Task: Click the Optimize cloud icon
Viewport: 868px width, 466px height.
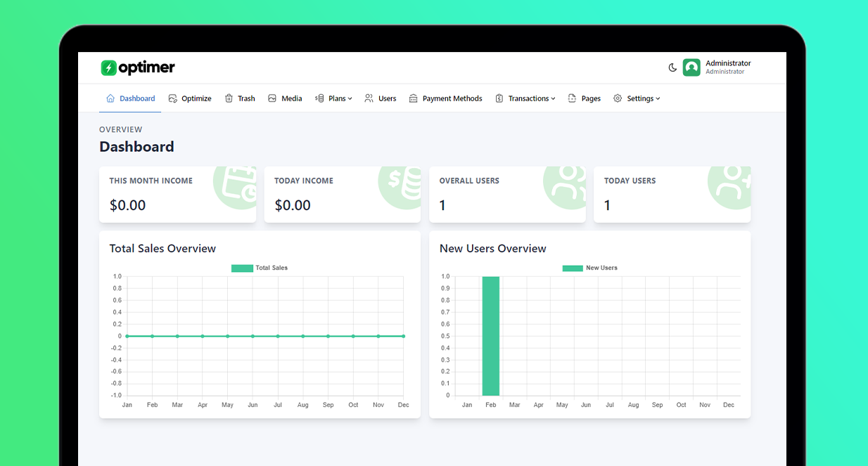Action: 170,98
